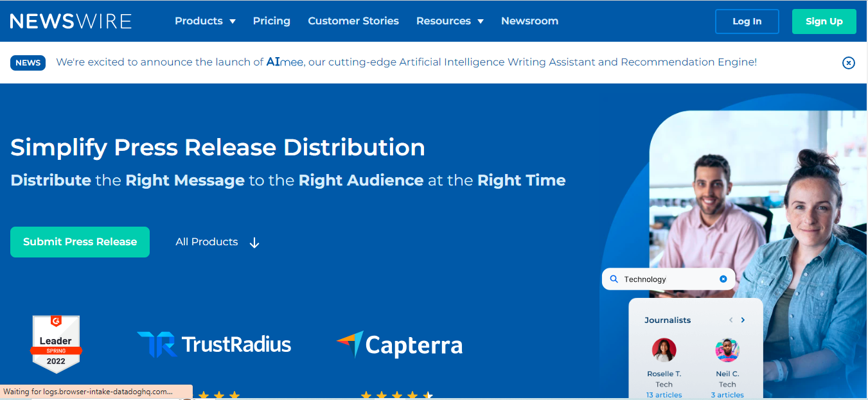Expand the Resources dropdown menu

[x=450, y=21]
